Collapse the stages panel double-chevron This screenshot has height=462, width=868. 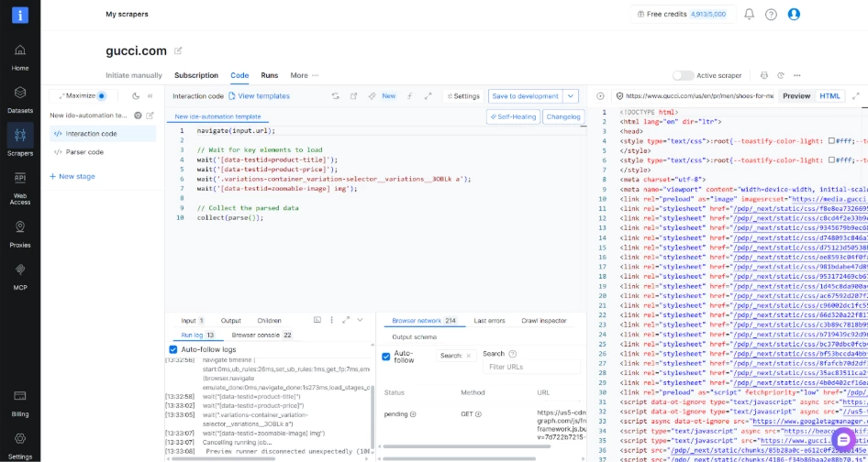click(150, 95)
